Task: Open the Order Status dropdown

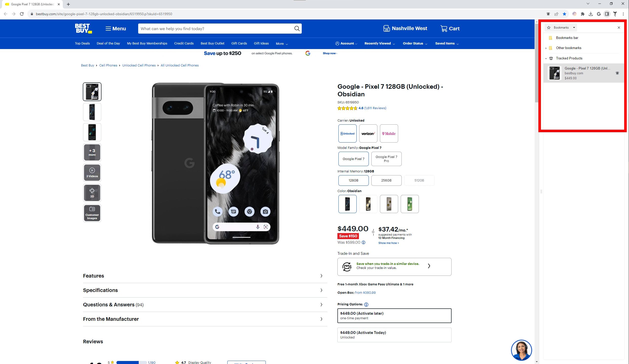Action: click(x=415, y=43)
